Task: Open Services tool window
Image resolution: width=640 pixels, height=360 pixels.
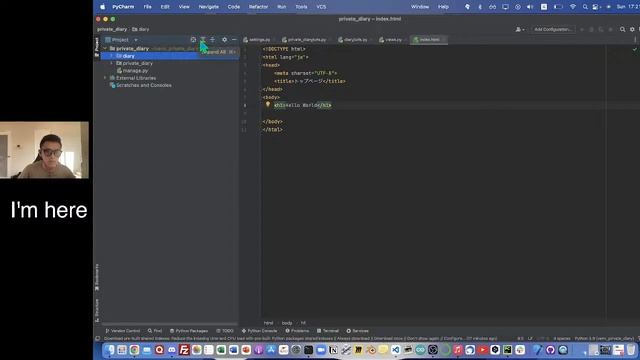Action: (x=358, y=331)
